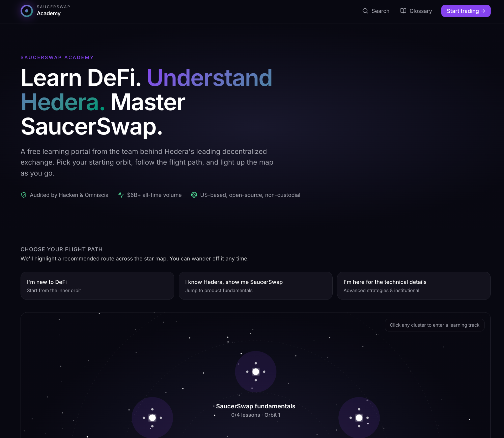Screen dimensions: 504x438
Task: Click the SaucerSwap fundamentals label
Action: 256,406
